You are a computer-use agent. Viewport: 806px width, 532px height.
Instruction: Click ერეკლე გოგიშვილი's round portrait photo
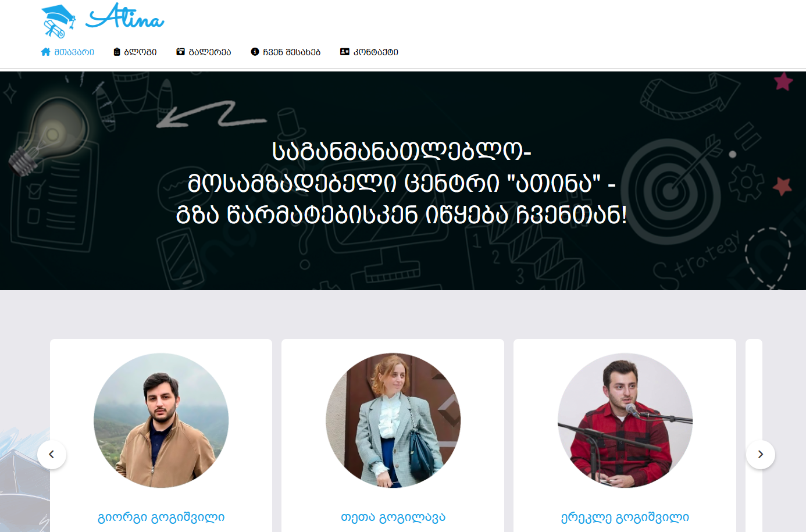pos(625,420)
